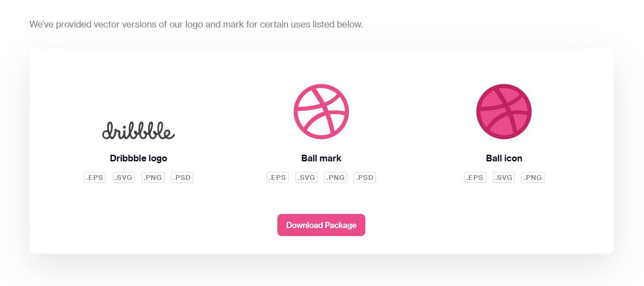Choose .PSD under Dribbble logo
Viewport: 644px width, 286px height.
182,178
